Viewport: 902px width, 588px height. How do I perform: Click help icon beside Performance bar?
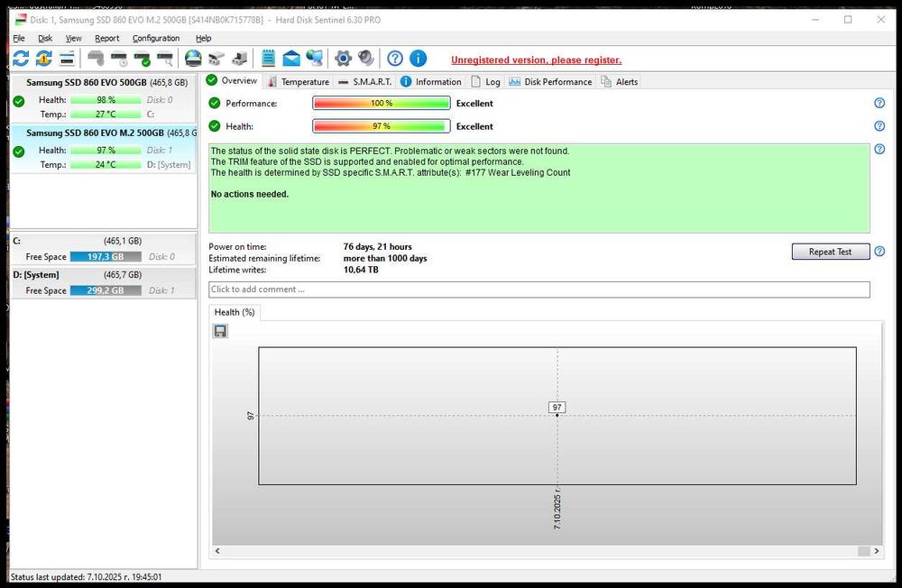tap(879, 103)
